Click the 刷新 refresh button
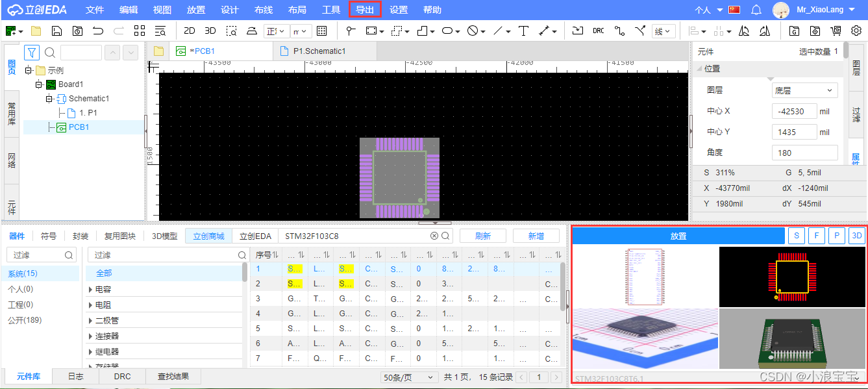This screenshot has height=389, width=868. [x=483, y=236]
